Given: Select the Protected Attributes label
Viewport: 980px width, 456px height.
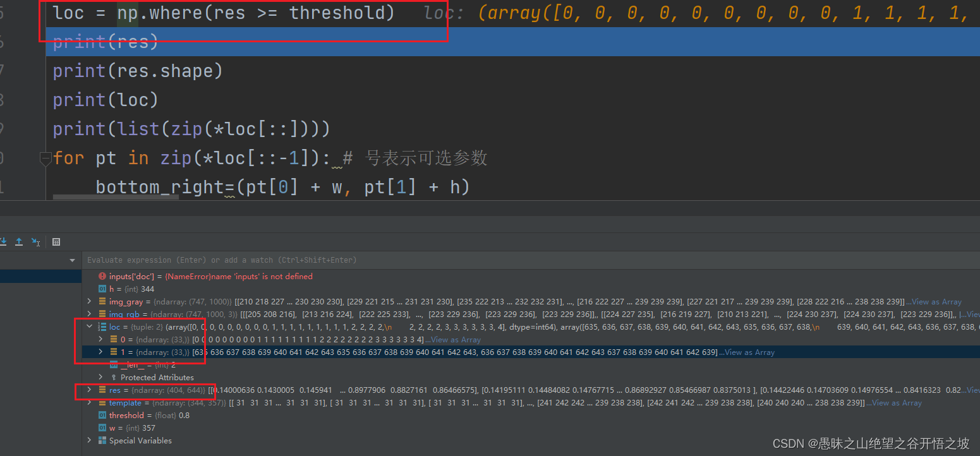Looking at the screenshot, I should pyautogui.click(x=157, y=378).
